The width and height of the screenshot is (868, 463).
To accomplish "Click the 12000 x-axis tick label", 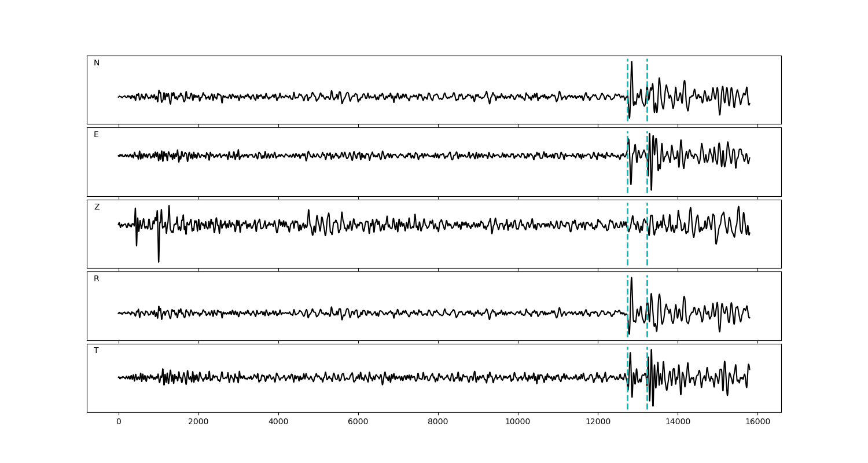I will 598,422.
